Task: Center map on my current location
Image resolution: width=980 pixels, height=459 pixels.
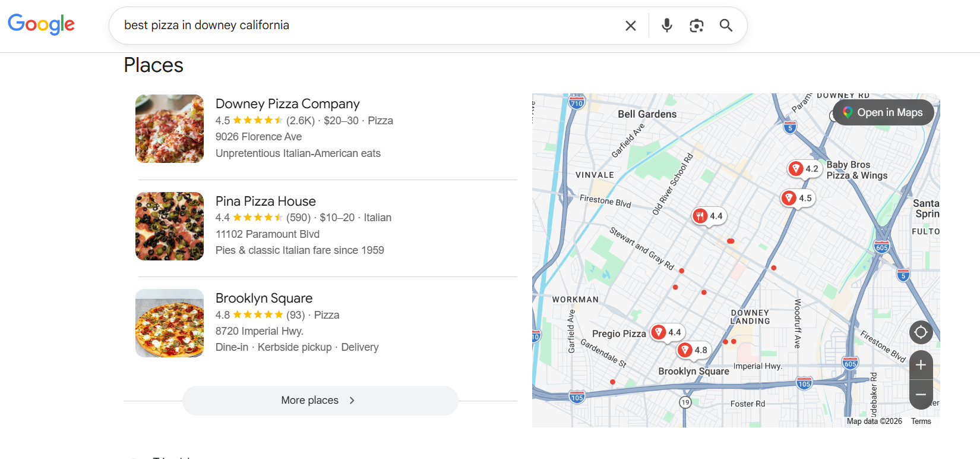Action: click(x=921, y=332)
